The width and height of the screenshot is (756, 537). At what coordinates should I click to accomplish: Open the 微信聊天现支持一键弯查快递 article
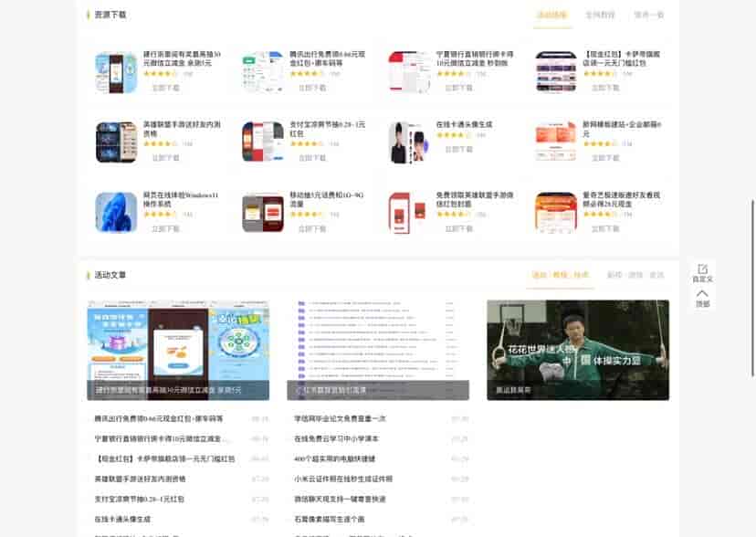coord(340,500)
